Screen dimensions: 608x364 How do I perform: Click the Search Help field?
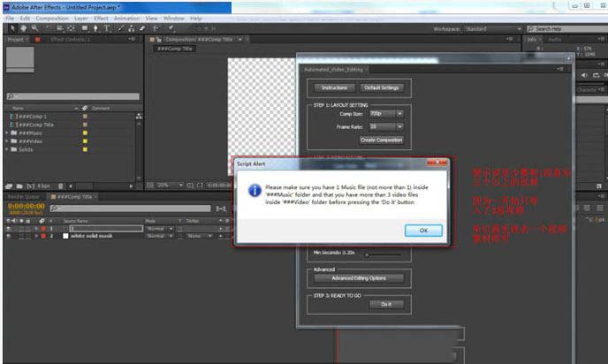567,29
